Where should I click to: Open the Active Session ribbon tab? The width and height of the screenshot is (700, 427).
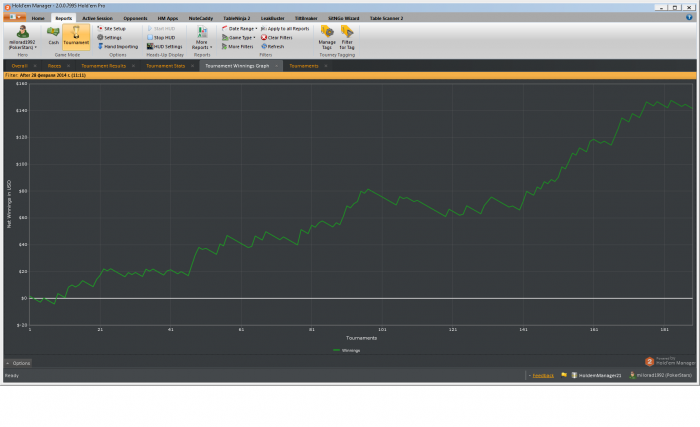(97, 18)
